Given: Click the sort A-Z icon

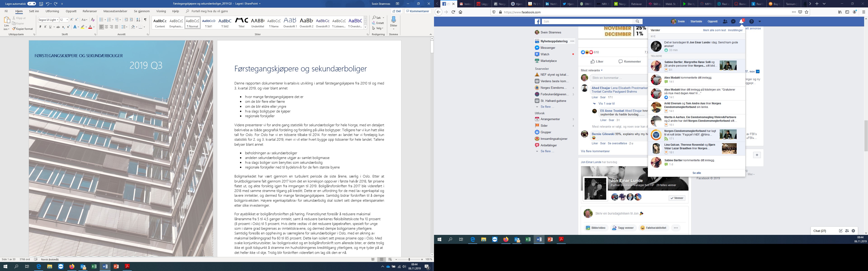Looking at the screenshot, I should [x=138, y=20].
